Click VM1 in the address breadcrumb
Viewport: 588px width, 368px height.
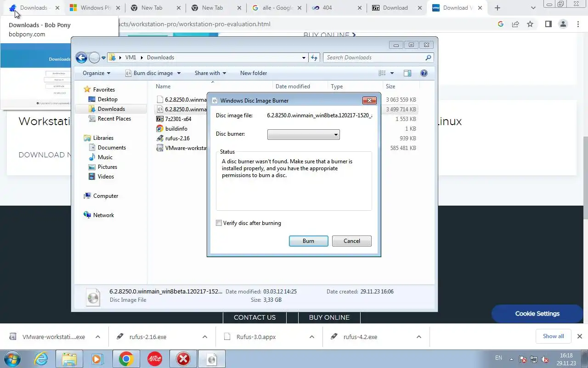(x=130, y=57)
